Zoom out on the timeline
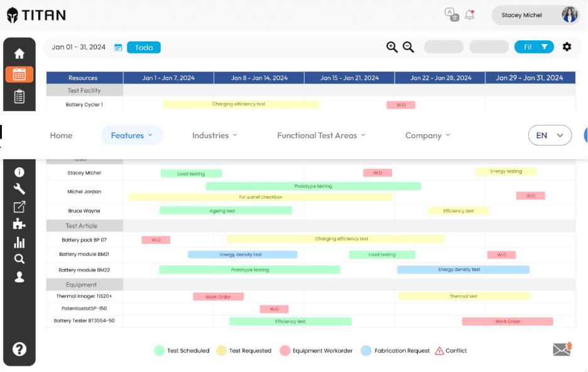This screenshot has height=372, width=588. tap(408, 47)
